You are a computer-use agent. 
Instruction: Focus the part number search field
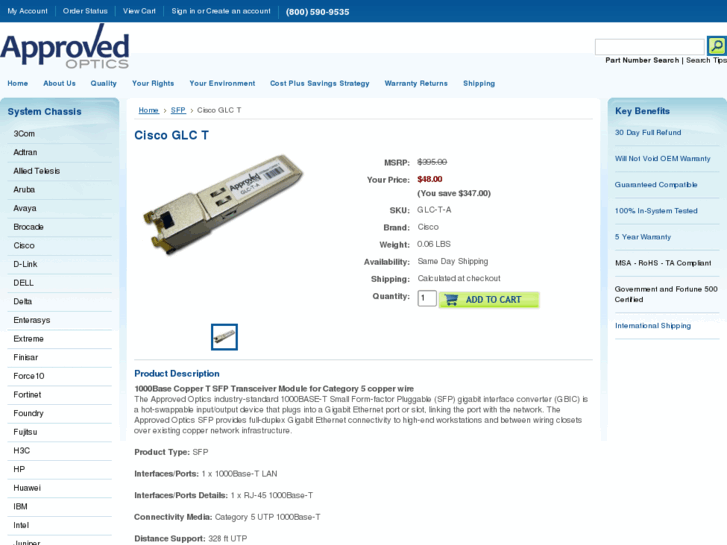coord(650,47)
